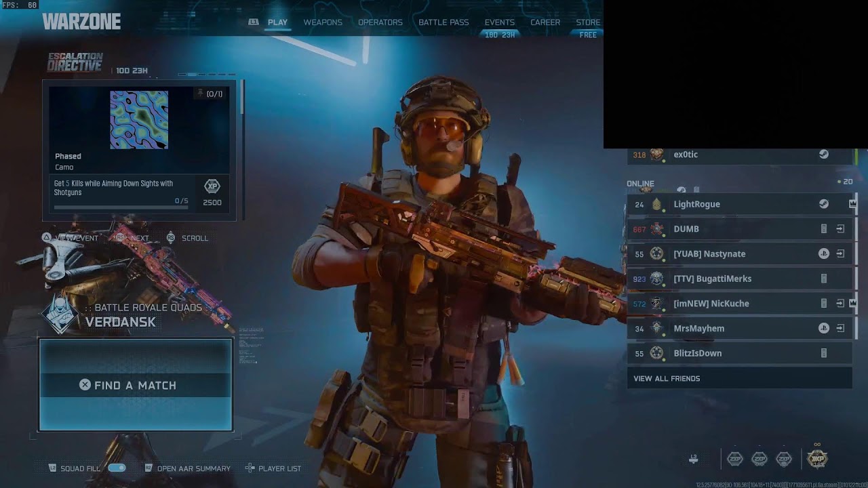Select BlitzIsDown friend row
Screen dimensions: 868x488
[x=739, y=353]
